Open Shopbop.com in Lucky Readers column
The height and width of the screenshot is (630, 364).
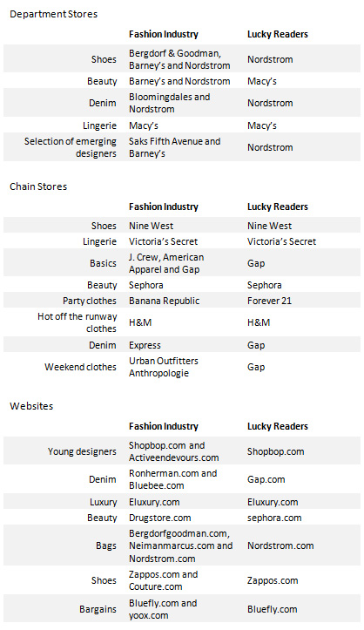pyautogui.click(x=275, y=451)
